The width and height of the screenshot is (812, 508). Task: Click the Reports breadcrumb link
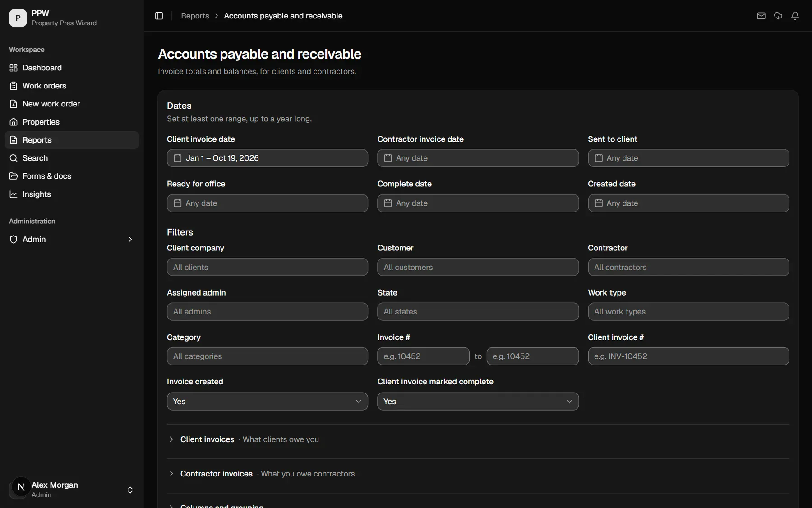coord(195,16)
